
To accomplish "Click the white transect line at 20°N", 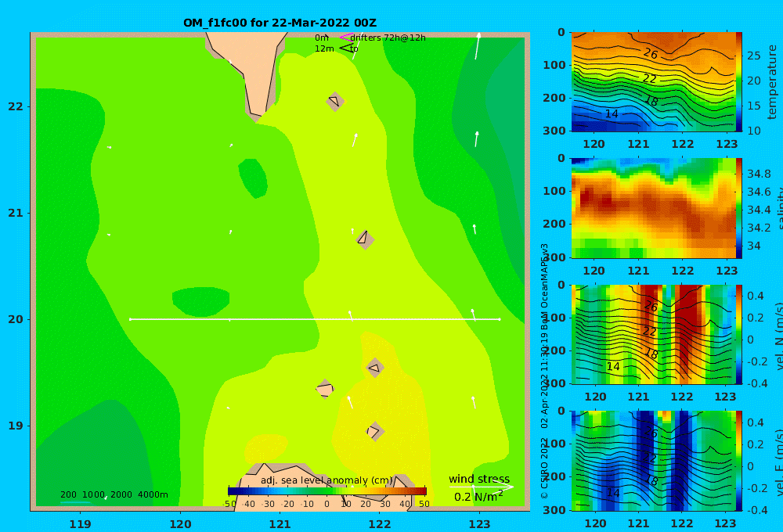I will (315, 319).
